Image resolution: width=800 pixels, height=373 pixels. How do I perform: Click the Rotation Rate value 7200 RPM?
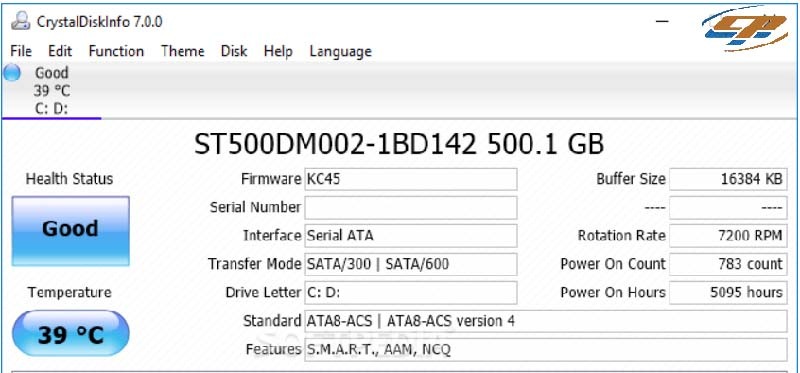pyautogui.click(x=728, y=236)
